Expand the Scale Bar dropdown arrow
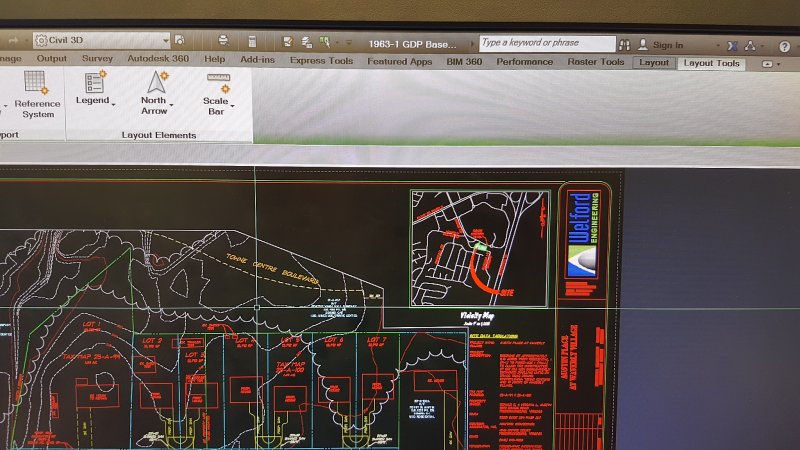800x450 pixels. coord(233,106)
